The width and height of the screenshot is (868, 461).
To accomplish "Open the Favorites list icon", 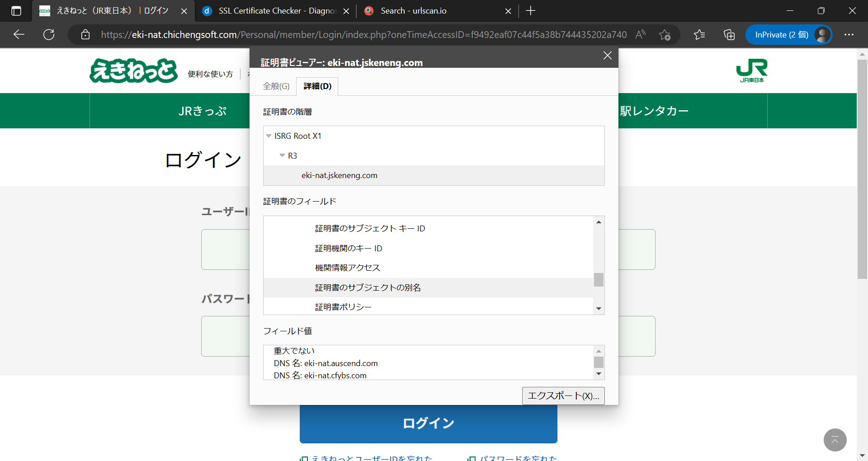I will [699, 35].
